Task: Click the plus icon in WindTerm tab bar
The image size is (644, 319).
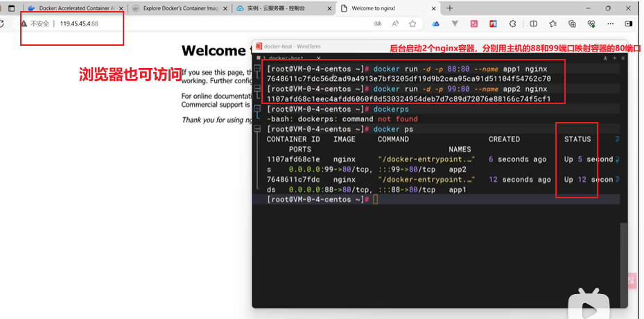Action: click(615, 58)
